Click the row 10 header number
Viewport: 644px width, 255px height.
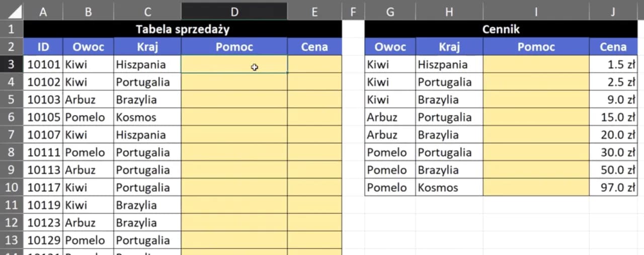click(x=12, y=187)
